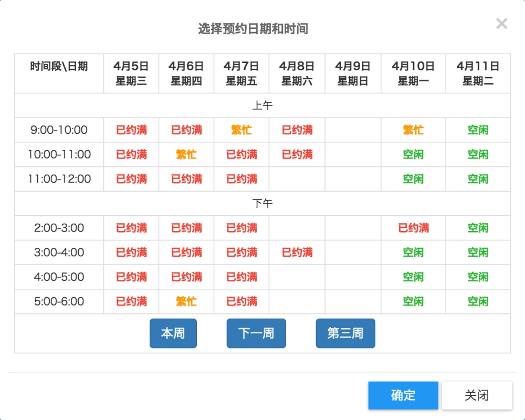Screen dimensions: 525x420
Task: Click the 5:00-6:00 time row label
Action: coord(59,301)
